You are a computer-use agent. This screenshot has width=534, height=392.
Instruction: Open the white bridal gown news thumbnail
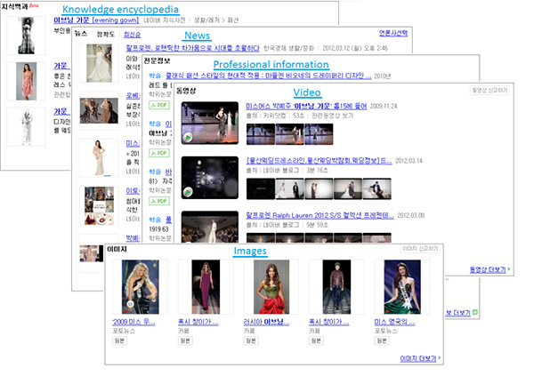(99, 63)
